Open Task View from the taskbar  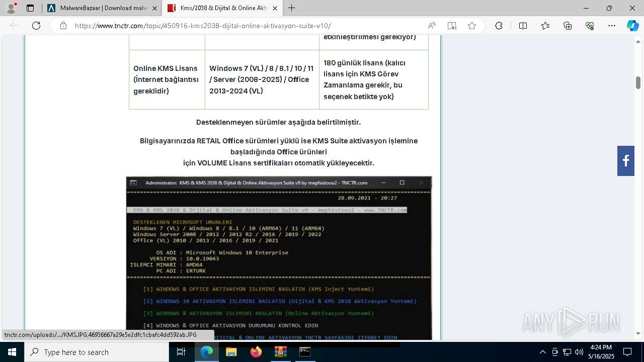pos(182,352)
